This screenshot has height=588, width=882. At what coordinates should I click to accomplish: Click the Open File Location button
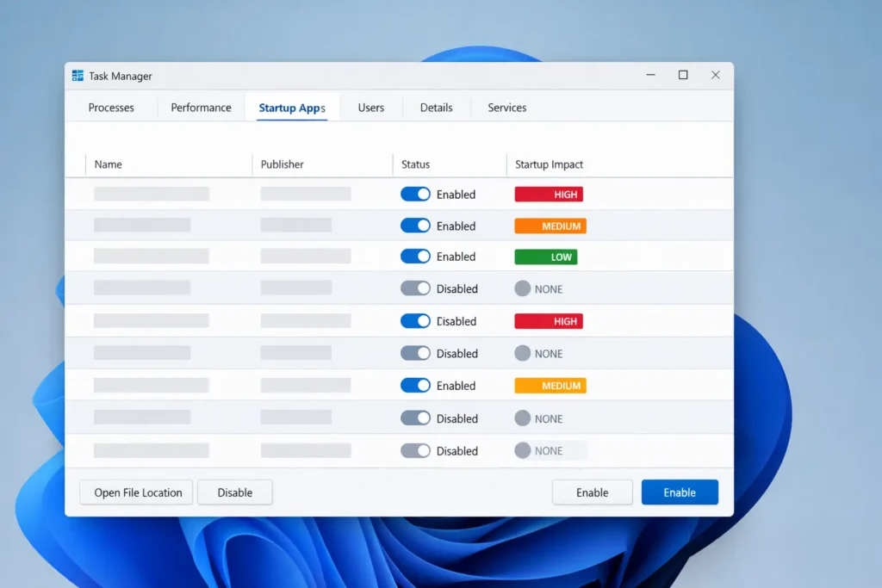tap(135, 492)
